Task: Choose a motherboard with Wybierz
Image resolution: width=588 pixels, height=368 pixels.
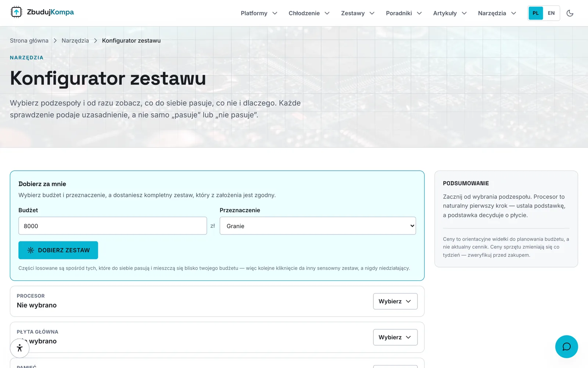Action: point(395,337)
